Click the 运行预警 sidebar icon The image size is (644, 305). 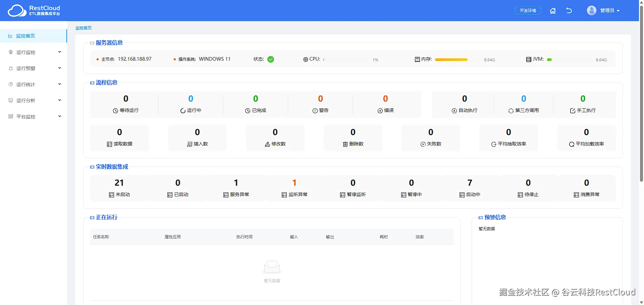(x=11, y=68)
